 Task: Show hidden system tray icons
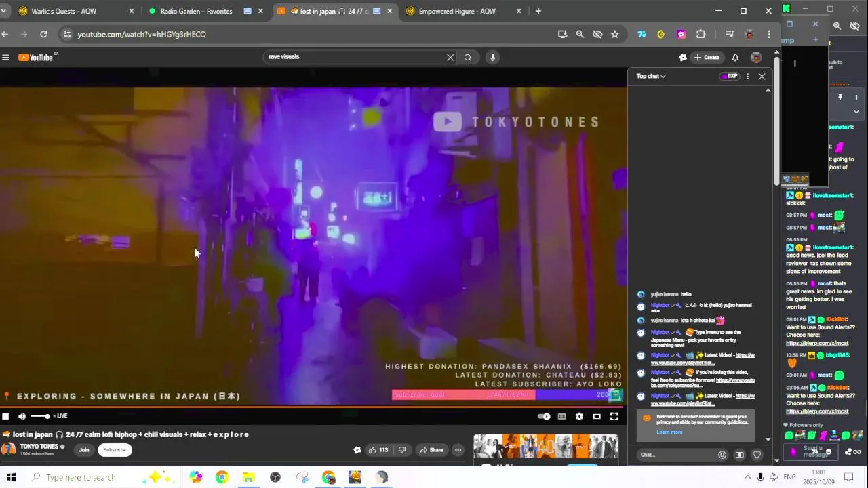pyautogui.click(x=748, y=477)
